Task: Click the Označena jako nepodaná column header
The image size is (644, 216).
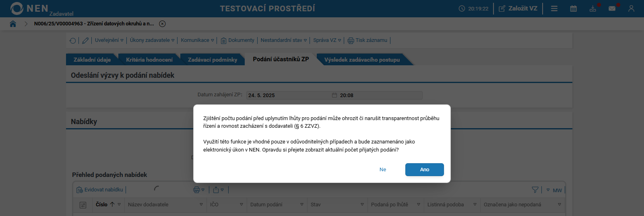Action: pos(512,205)
